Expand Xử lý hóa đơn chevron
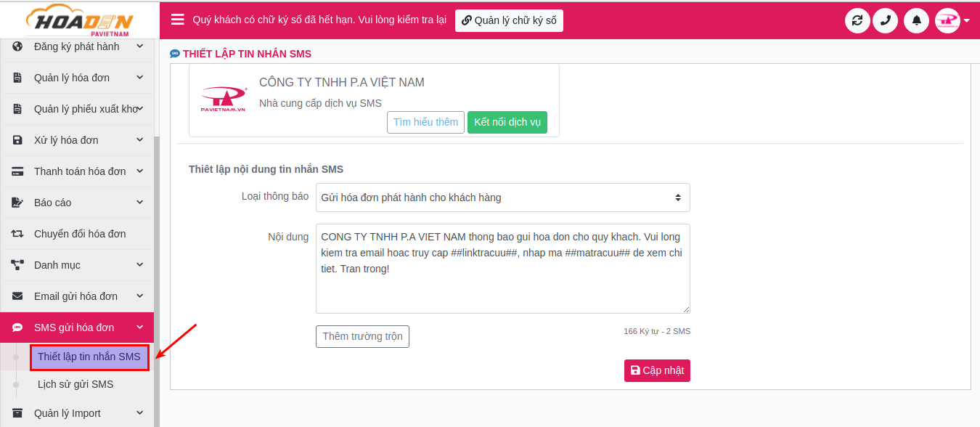Viewport: 980px width, 427px height. (x=140, y=139)
